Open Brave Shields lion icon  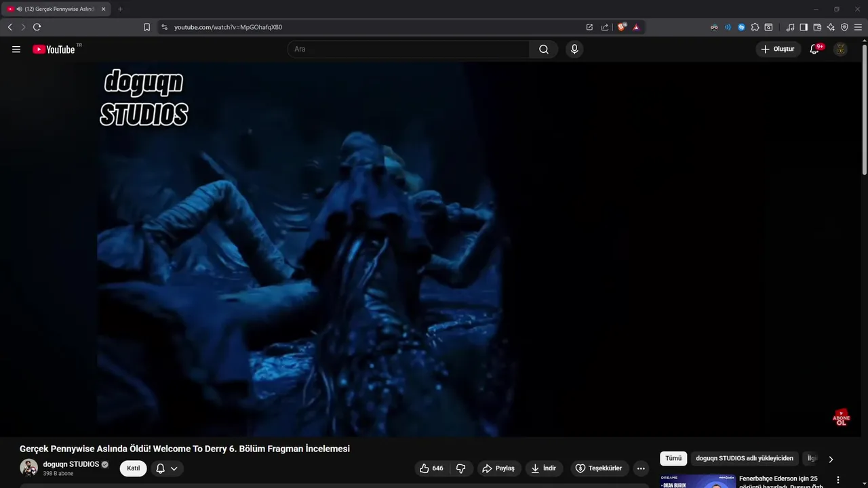(x=621, y=27)
